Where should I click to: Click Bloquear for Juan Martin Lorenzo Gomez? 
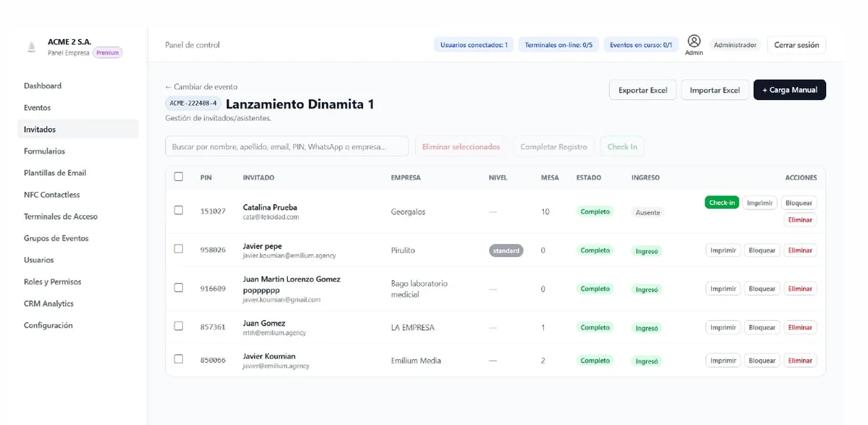pyautogui.click(x=762, y=288)
